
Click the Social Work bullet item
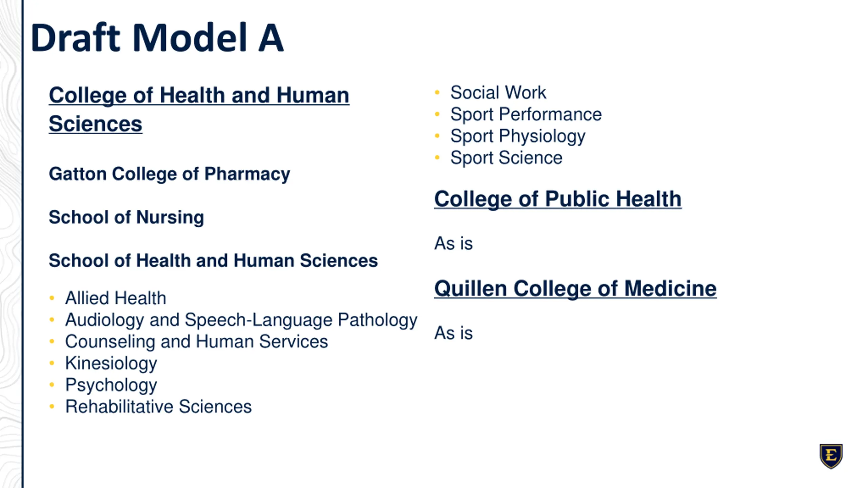498,93
